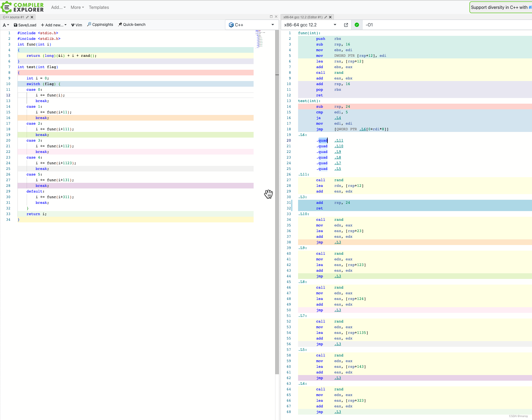Expand the font size dropdown
Screen dimensions: 532x420
pyautogui.click(x=6, y=25)
